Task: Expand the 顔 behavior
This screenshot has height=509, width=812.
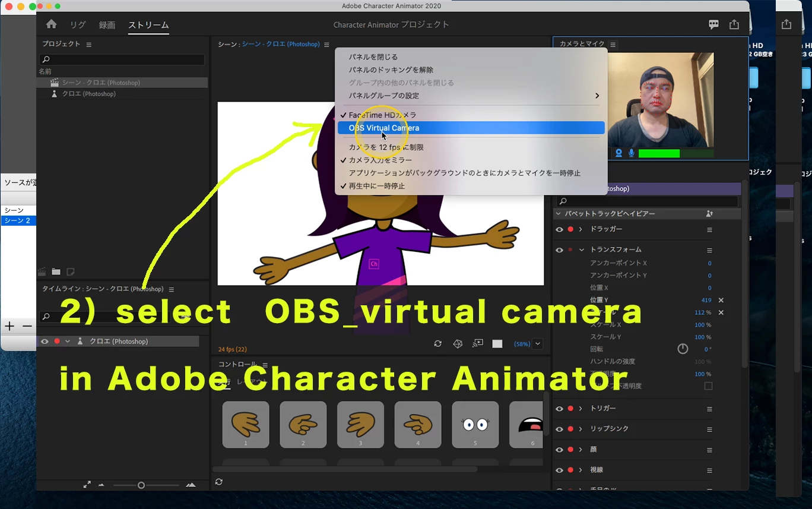Action: (581, 450)
